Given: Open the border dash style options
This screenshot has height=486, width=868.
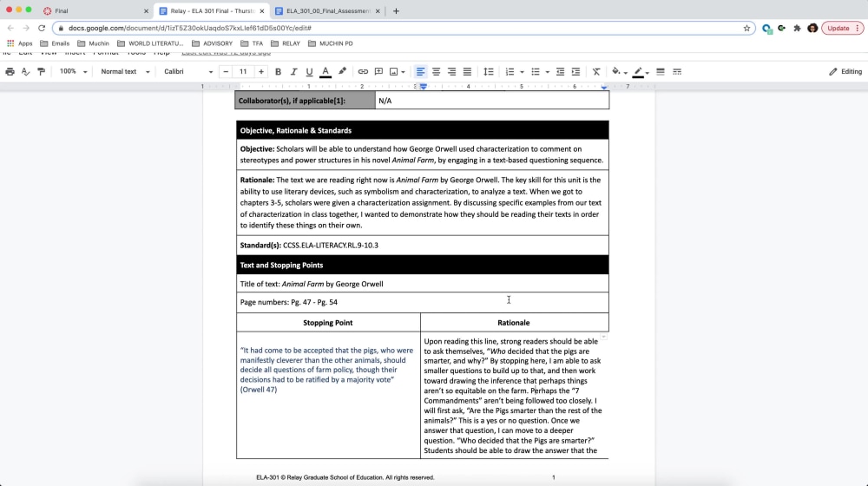Looking at the screenshot, I should 677,71.
